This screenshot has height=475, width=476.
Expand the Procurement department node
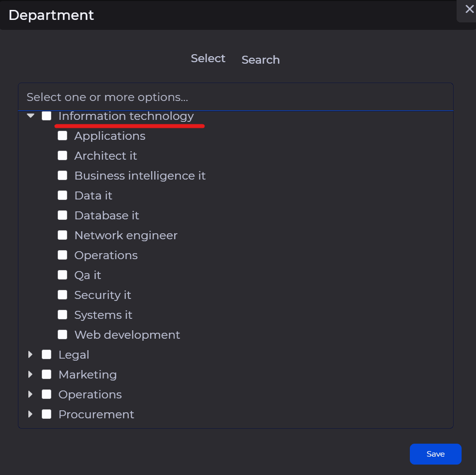tap(31, 414)
